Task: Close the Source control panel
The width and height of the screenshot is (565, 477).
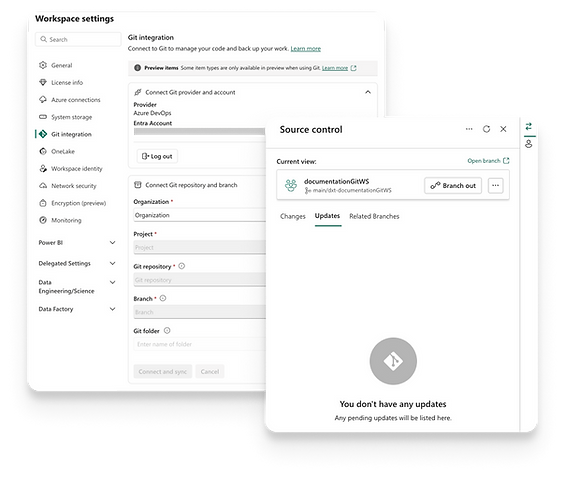Action: (x=503, y=129)
